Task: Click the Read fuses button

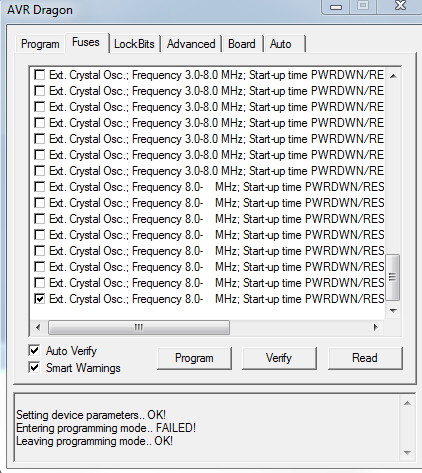Action: pyautogui.click(x=365, y=358)
